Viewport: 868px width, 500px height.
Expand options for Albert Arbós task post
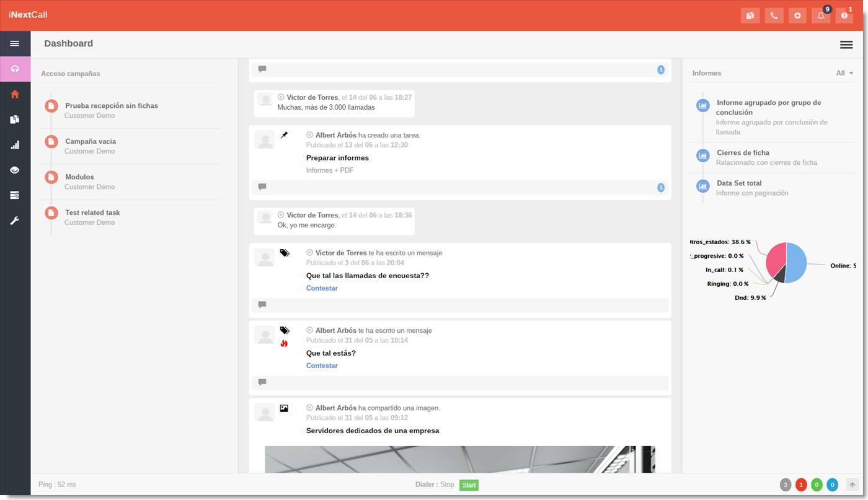point(309,135)
